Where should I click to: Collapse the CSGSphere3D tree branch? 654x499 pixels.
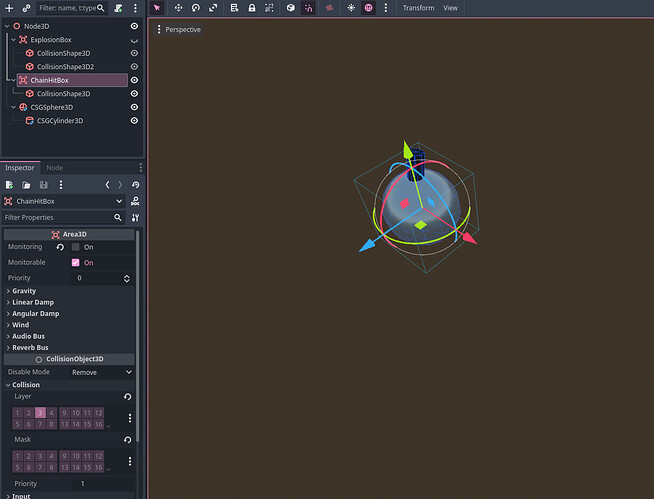tap(13, 107)
